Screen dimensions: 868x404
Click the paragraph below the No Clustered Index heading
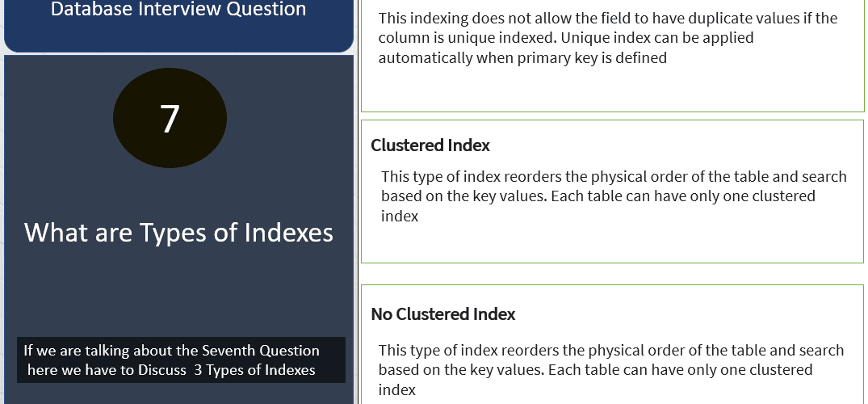(x=610, y=369)
